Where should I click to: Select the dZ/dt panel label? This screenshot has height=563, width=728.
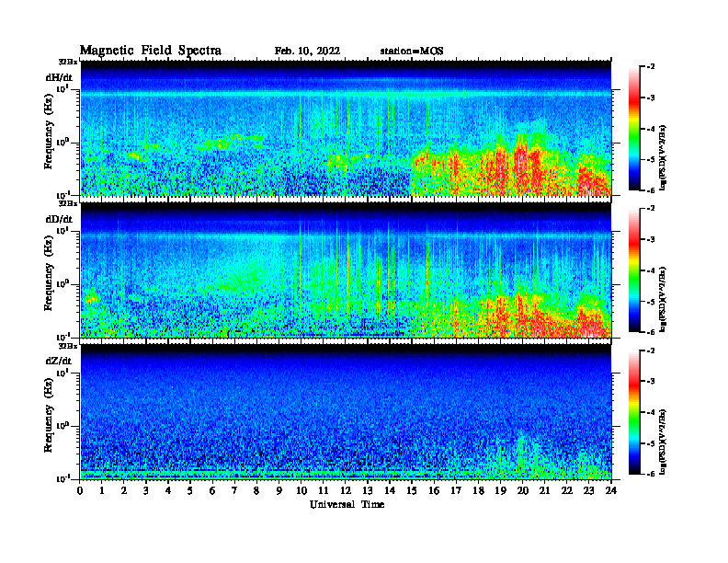(59, 361)
